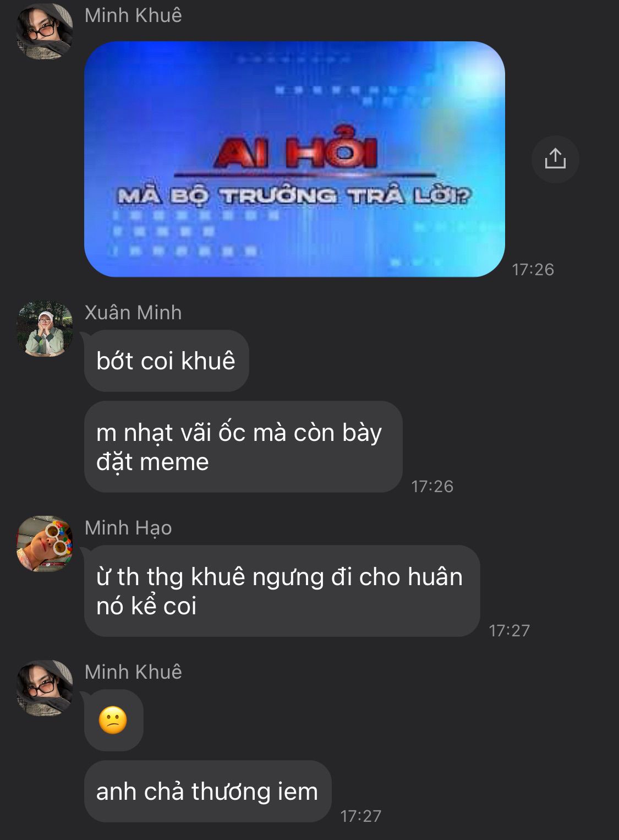Select the 'anh chả thương iem' message
This screenshot has height=840, width=619.
pyautogui.click(x=207, y=792)
